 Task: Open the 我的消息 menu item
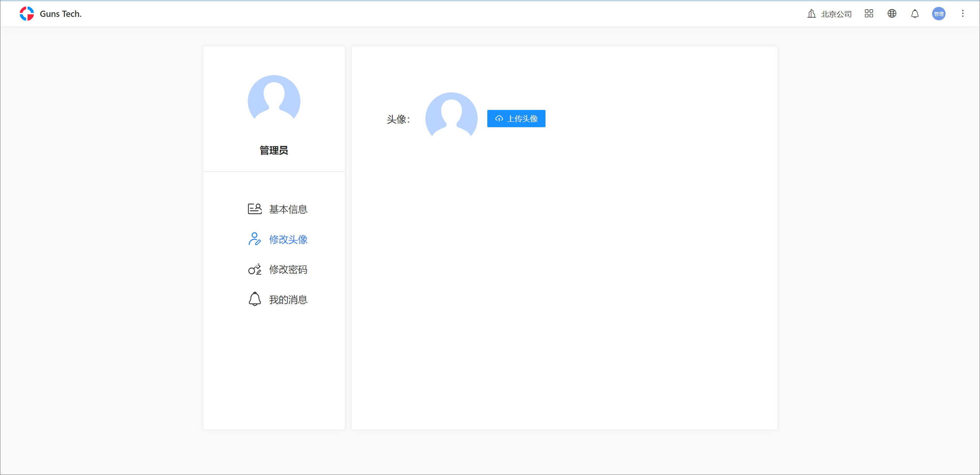(288, 300)
